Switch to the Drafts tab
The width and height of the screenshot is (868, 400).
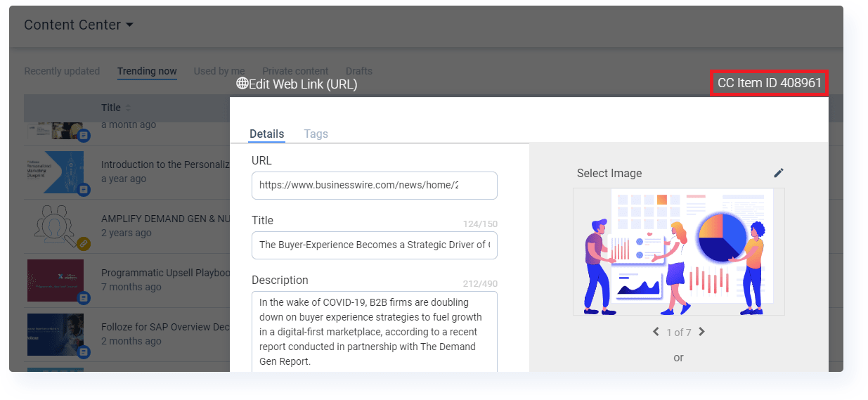359,71
